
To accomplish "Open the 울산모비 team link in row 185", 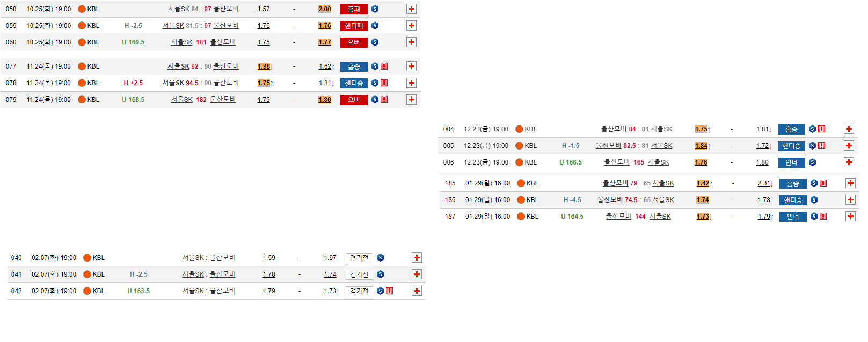I will pyautogui.click(x=615, y=183).
